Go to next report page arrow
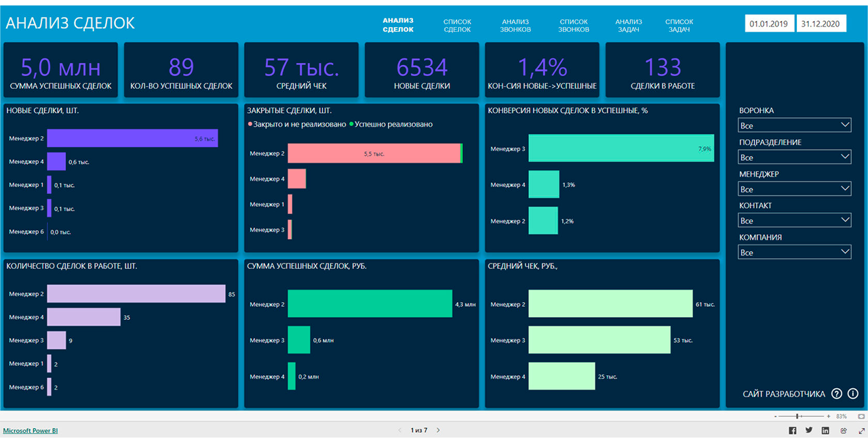 [x=438, y=430]
